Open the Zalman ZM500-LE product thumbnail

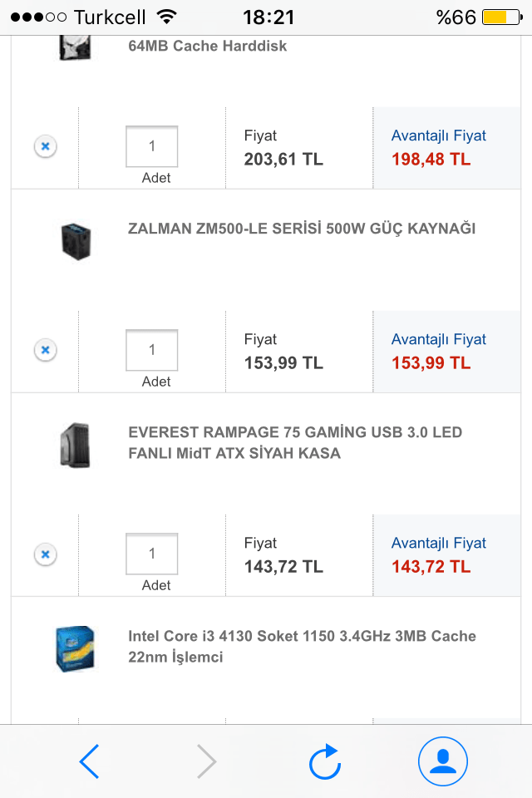coord(76,241)
